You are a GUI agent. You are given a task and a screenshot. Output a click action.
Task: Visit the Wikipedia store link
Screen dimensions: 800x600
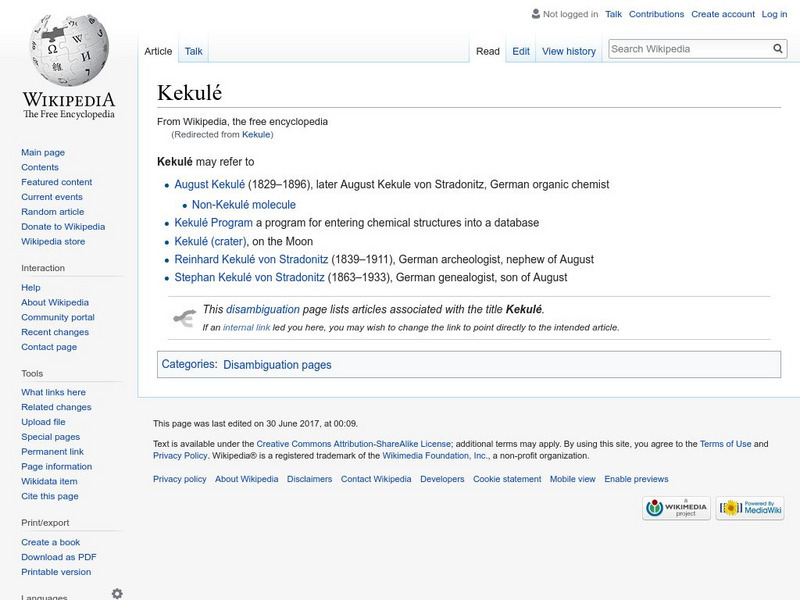click(x=53, y=241)
